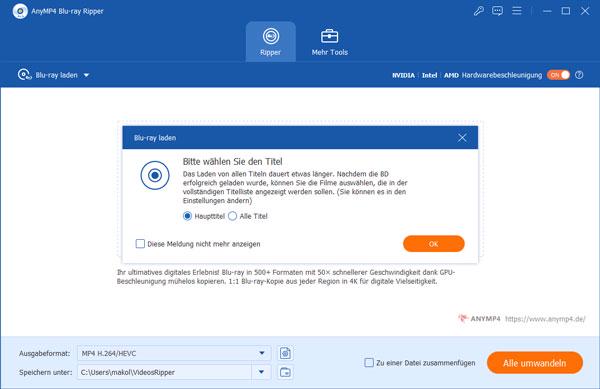Check Diese Meldung nicht mehr anzeigen
The height and width of the screenshot is (389, 600).
click(x=140, y=244)
